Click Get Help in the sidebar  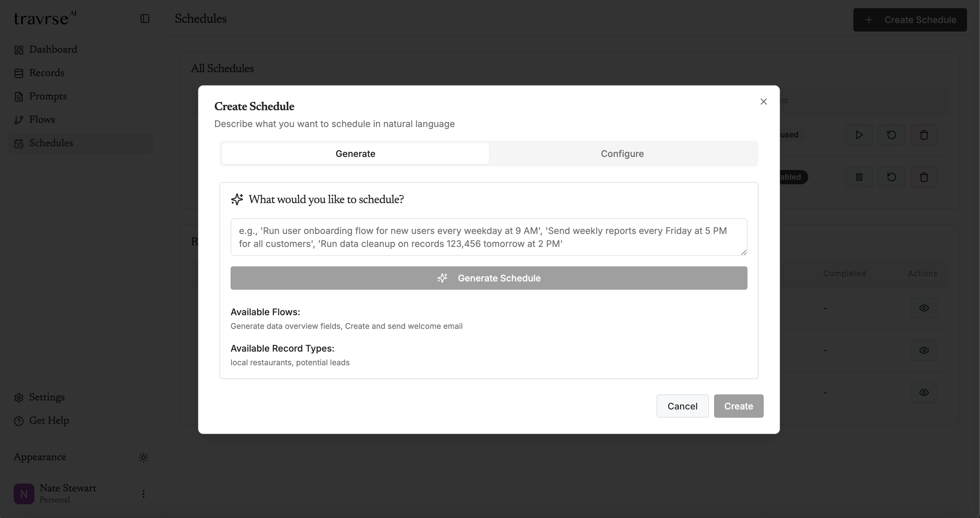coord(49,421)
